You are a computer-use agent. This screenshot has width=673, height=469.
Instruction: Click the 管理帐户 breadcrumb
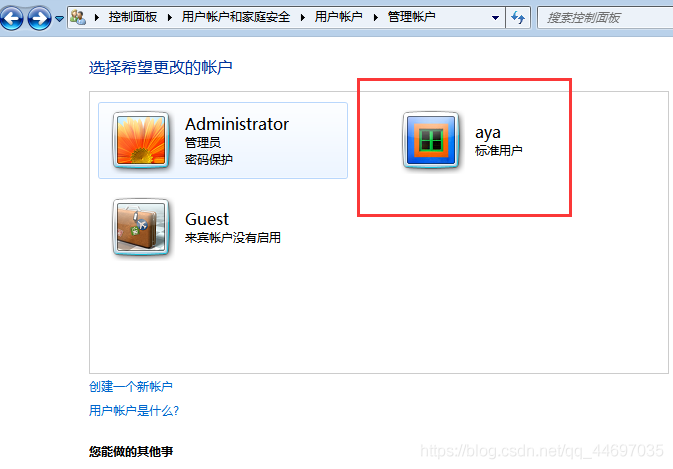[411, 17]
